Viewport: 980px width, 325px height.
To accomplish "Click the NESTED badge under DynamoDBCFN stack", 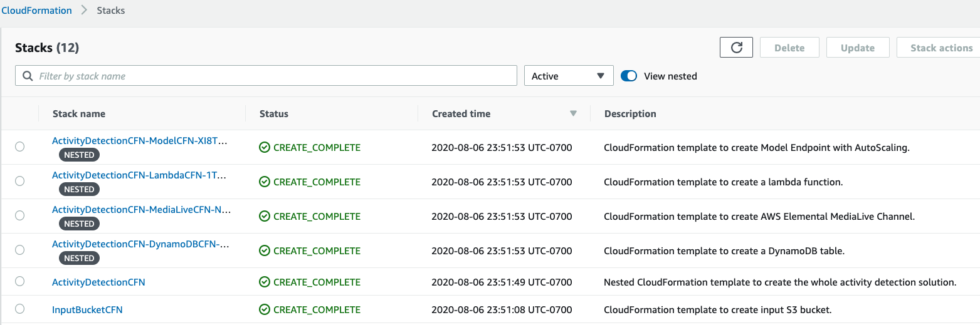I will click(79, 258).
